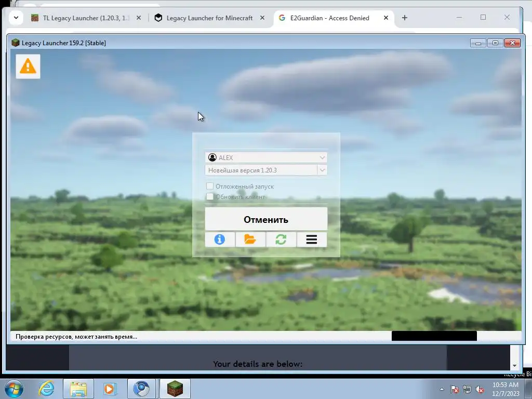The width and height of the screenshot is (532, 399).
Task: Open a new browser tab
Action: point(404,18)
